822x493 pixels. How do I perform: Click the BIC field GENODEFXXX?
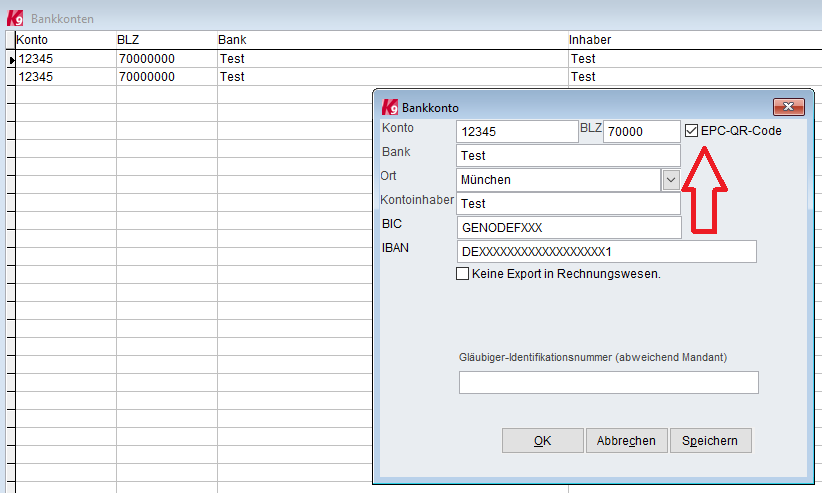pyautogui.click(x=569, y=228)
